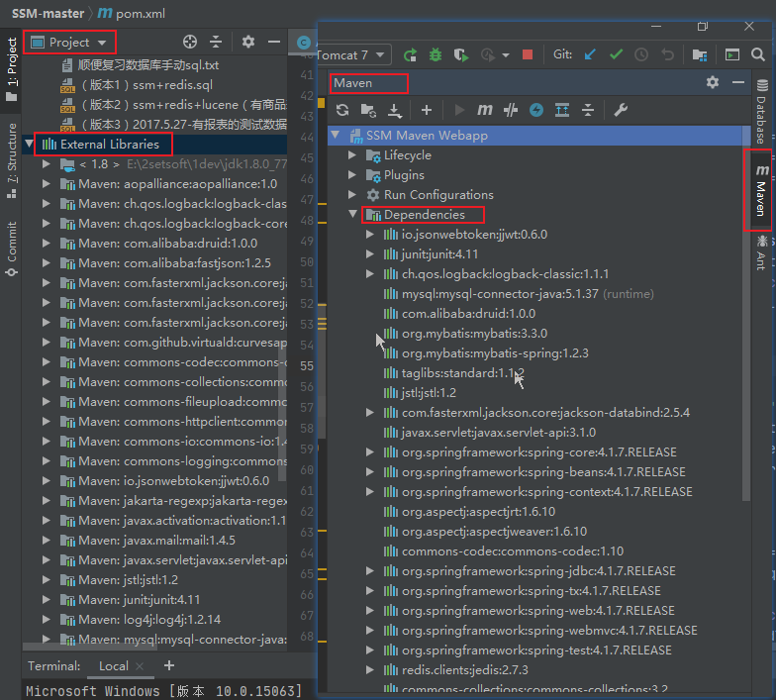Expand the Lifecycle node in Maven
This screenshot has height=700, width=776.
(353, 155)
